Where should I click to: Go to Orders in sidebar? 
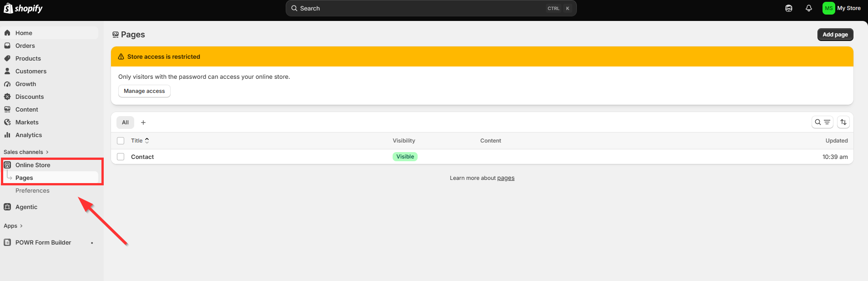25,46
